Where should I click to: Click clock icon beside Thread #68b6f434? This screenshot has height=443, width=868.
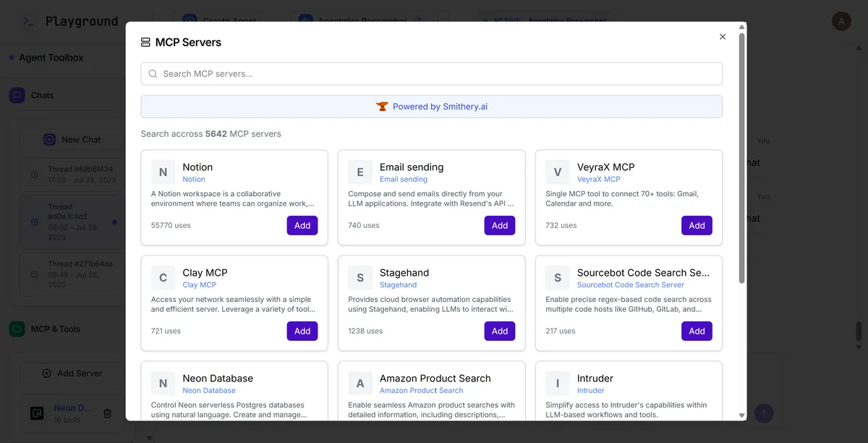(x=34, y=174)
